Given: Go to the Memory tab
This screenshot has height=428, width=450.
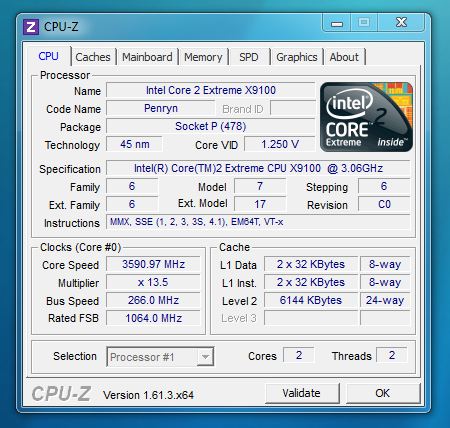Looking at the screenshot, I should 203,57.
